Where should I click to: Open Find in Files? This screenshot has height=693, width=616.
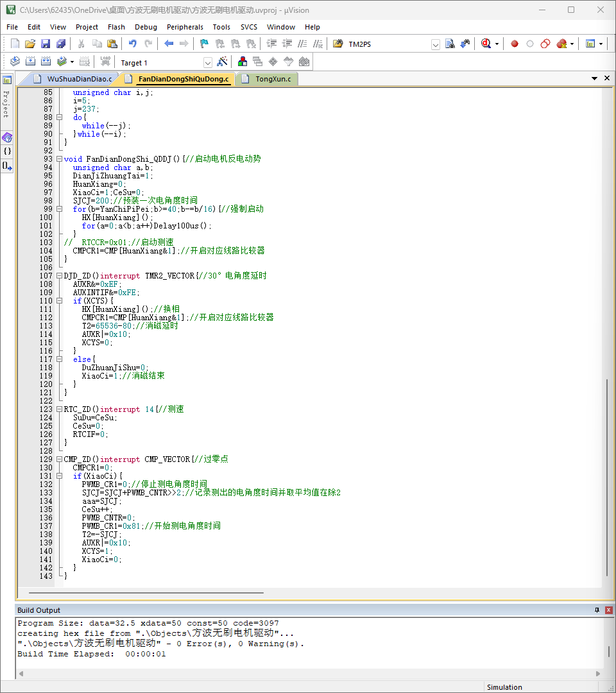(338, 44)
